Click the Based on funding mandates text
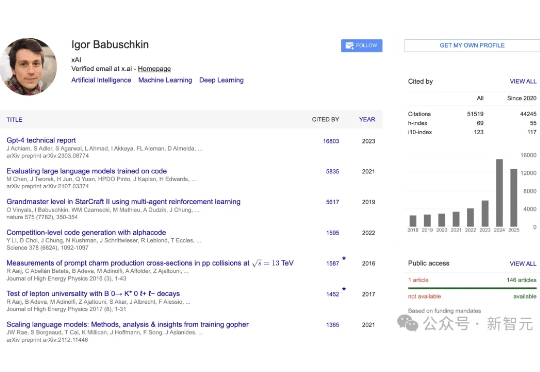This screenshot has width=540, height=372. point(444,311)
